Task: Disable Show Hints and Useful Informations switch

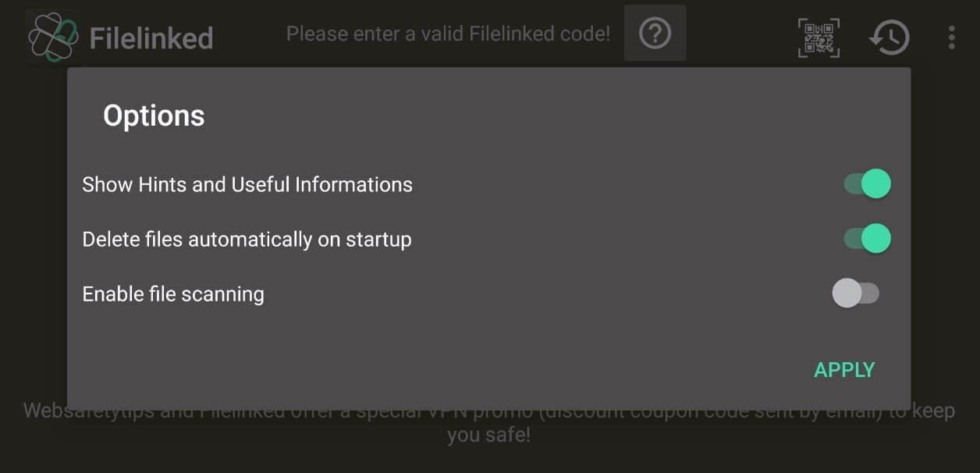Action: tap(868, 184)
